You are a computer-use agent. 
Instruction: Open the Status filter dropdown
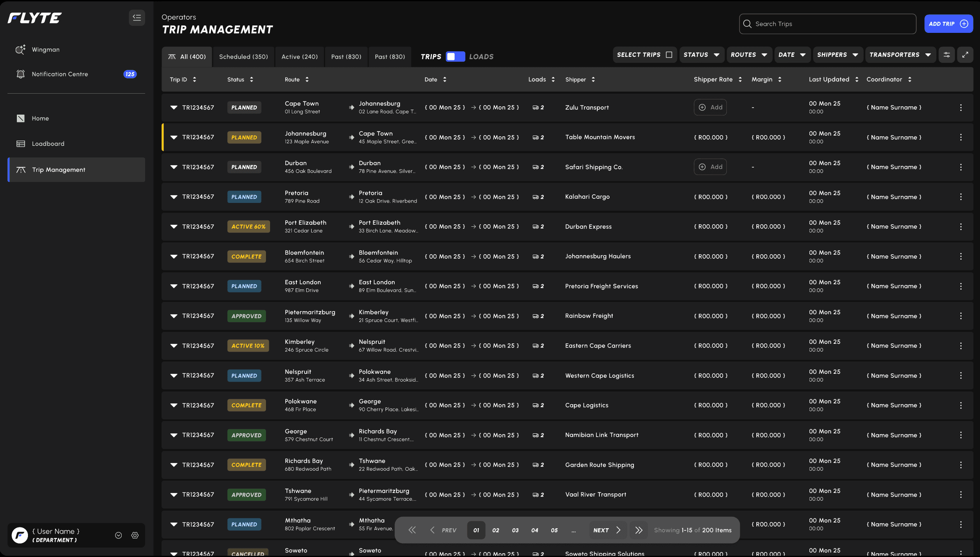coord(702,55)
